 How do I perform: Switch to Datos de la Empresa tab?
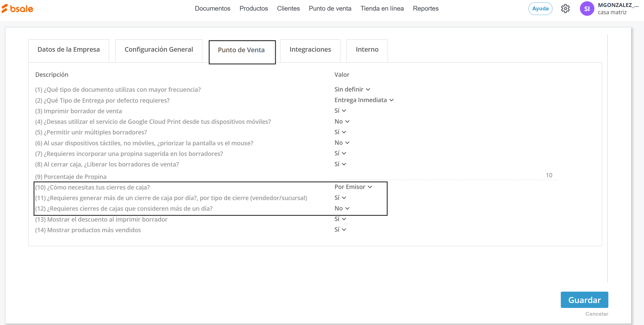[68, 50]
